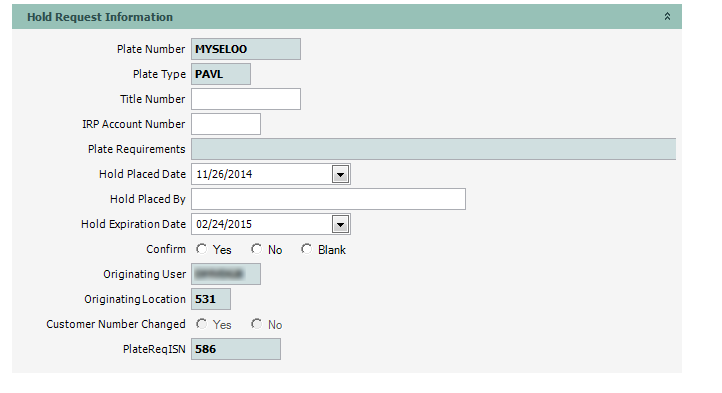Click the PlateReqISN field 586
The image size is (722, 393).
pos(236,349)
